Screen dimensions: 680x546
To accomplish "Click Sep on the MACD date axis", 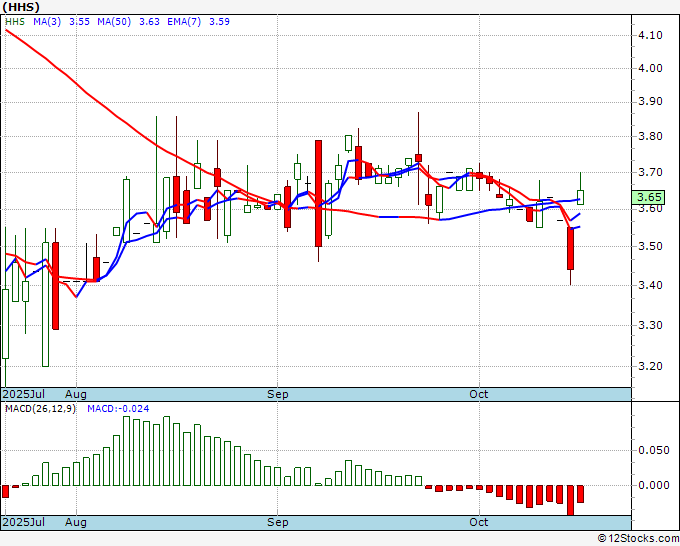I will (278, 522).
